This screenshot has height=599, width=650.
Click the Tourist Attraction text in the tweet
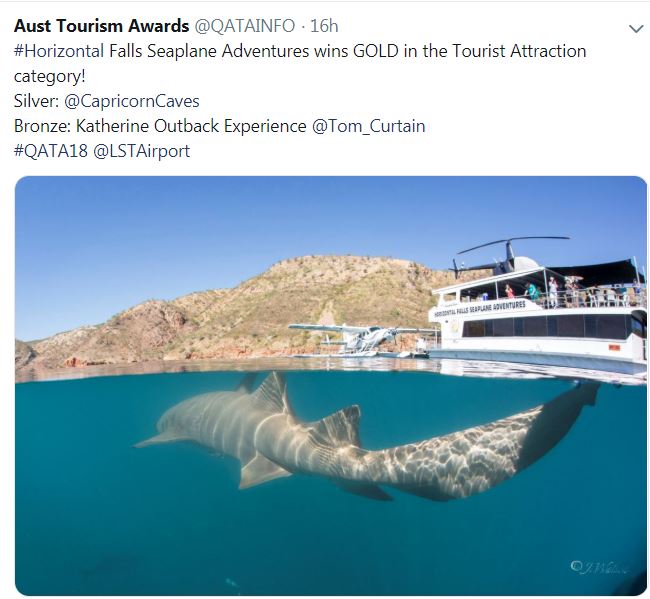pyautogui.click(x=519, y=51)
